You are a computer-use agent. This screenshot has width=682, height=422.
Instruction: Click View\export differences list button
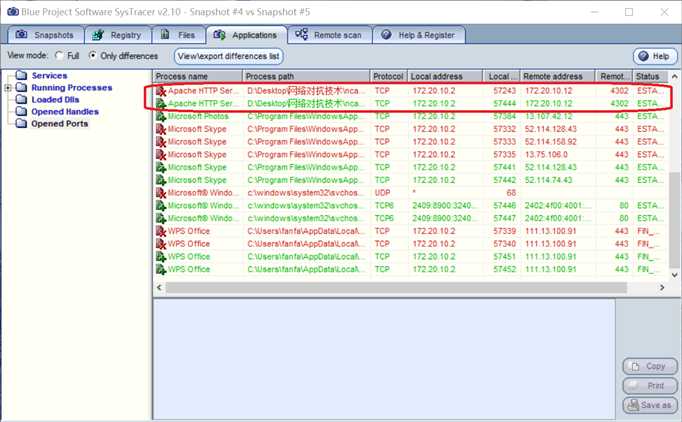click(229, 56)
